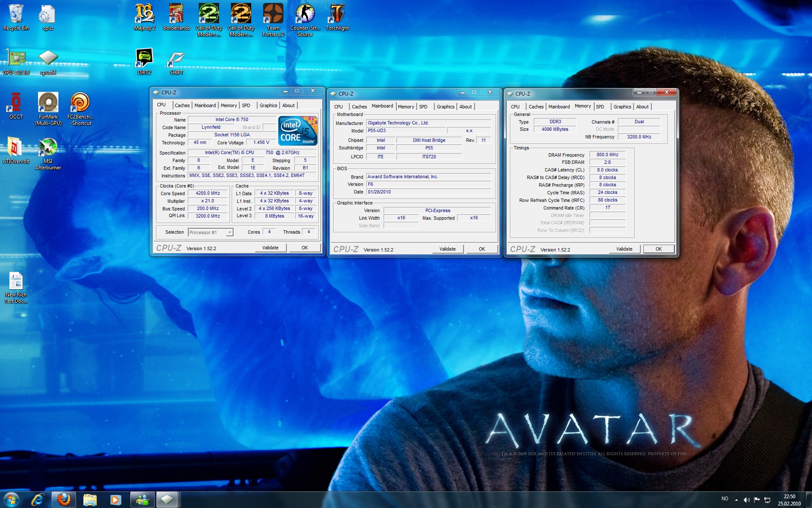Click the Bus Speed 200.0 MHz value
Screen dimensions: 812x508
[x=208, y=208]
